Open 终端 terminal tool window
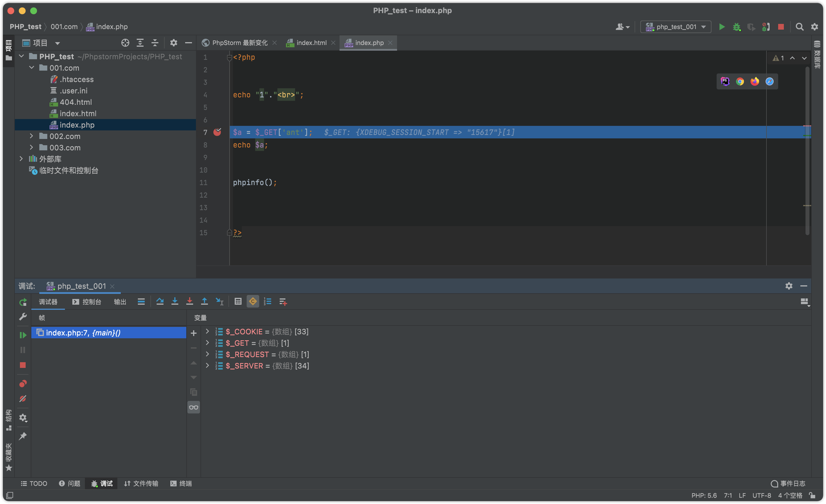 tap(181, 483)
